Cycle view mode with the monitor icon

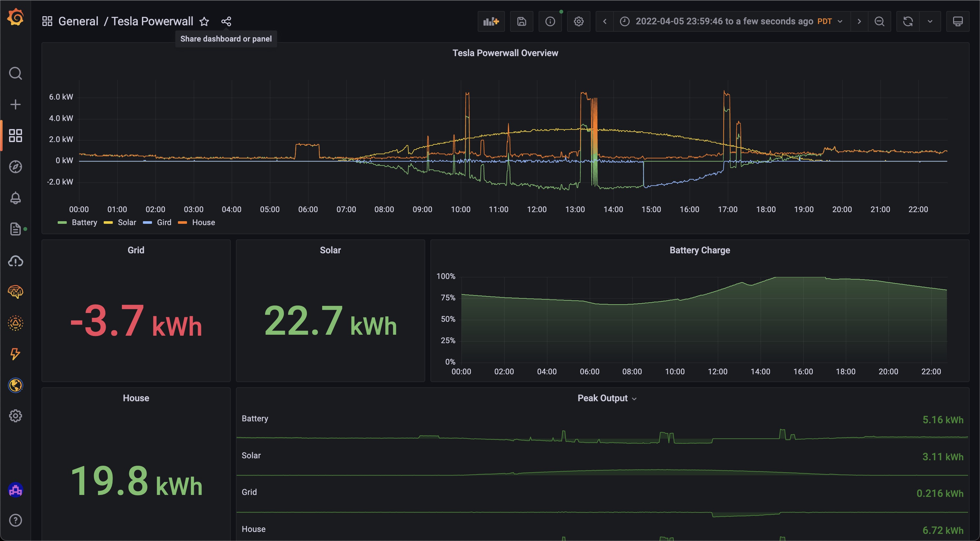958,21
